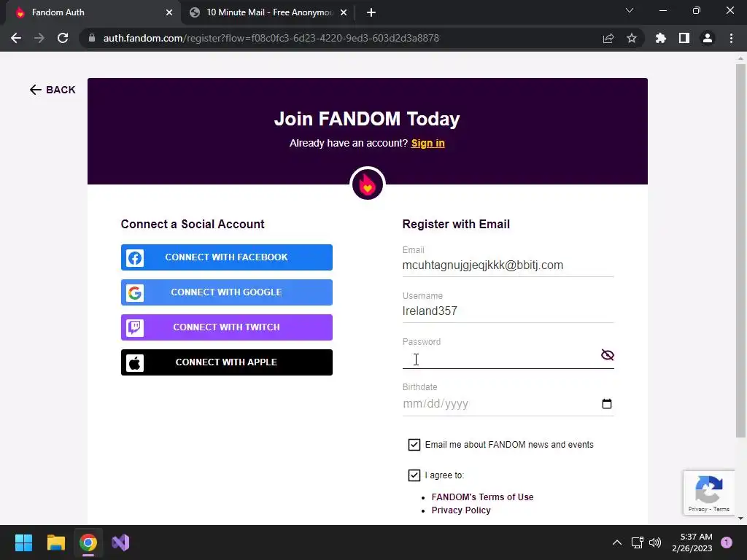Click the Username field with Ireland357
This screenshot has width=747, height=560.
coord(508,311)
